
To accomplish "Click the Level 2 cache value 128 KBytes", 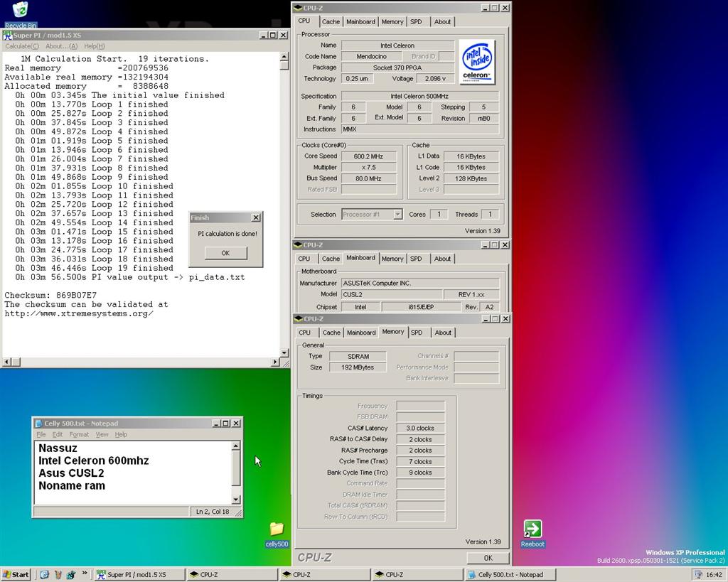I will 471,178.
